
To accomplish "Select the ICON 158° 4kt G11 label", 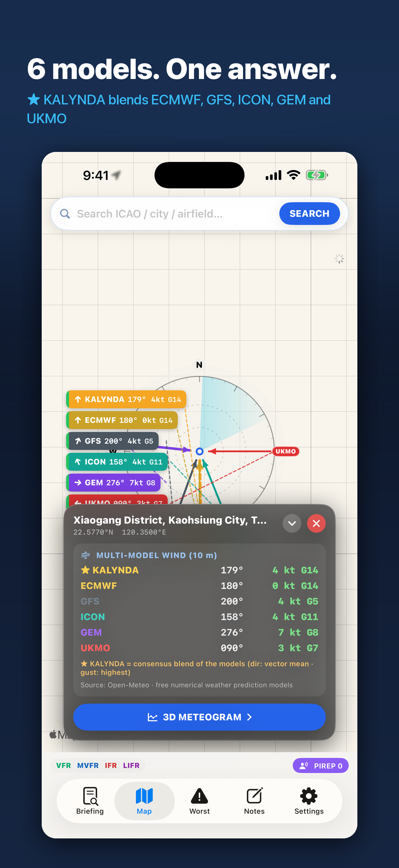I will pos(117,462).
